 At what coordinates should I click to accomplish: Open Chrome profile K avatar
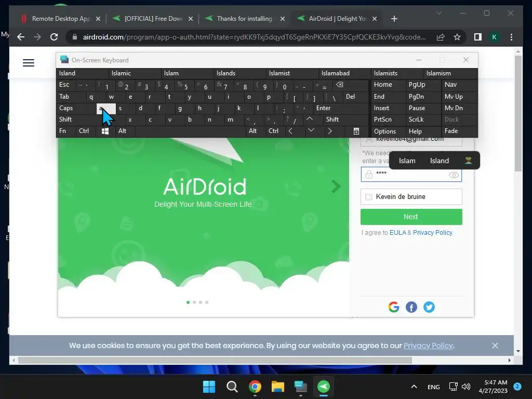495,37
